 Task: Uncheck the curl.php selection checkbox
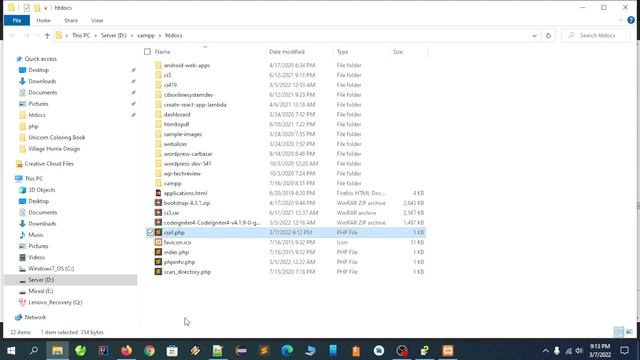[x=150, y=232]
